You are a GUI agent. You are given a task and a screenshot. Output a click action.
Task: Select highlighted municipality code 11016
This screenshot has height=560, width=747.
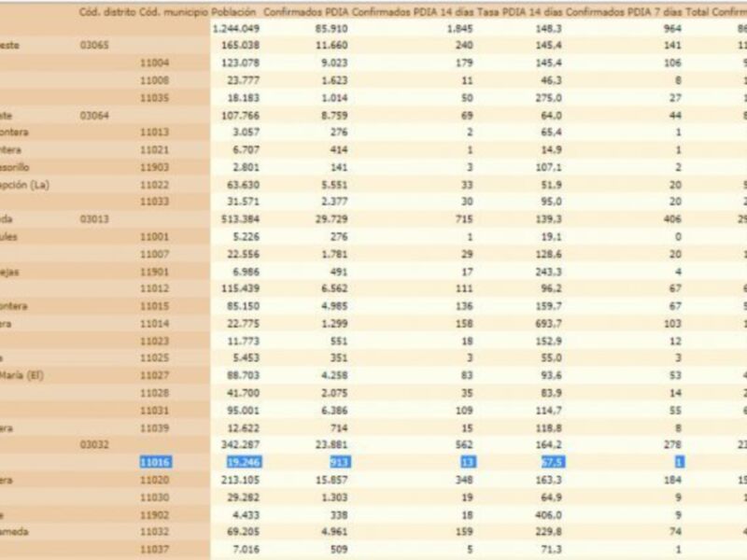[154, 462]
